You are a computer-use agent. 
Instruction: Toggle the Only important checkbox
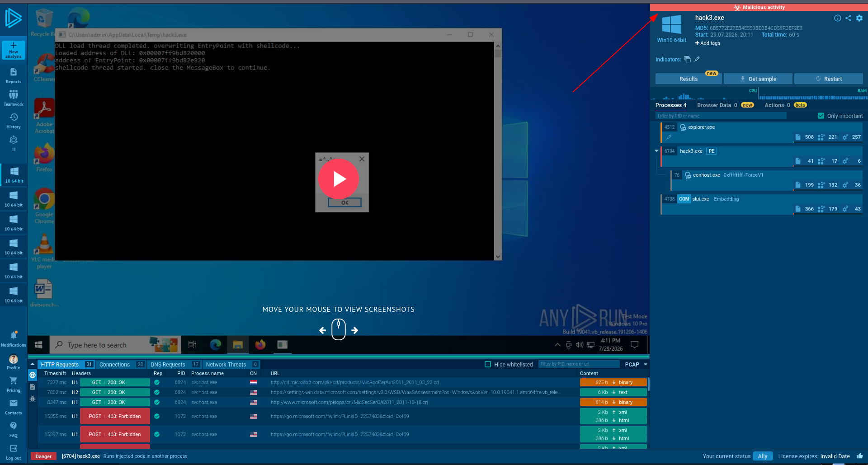pyautogui.click(x=821, y=116)
